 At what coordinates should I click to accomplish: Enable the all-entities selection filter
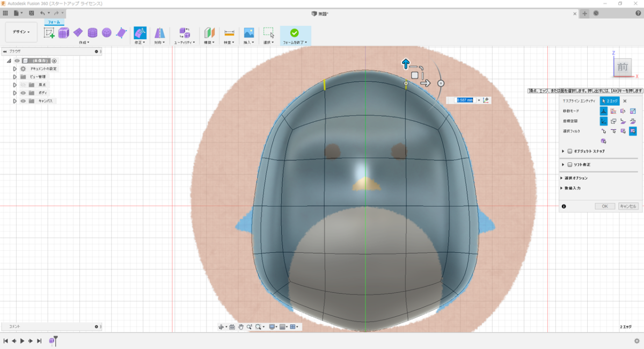(633, 131)
